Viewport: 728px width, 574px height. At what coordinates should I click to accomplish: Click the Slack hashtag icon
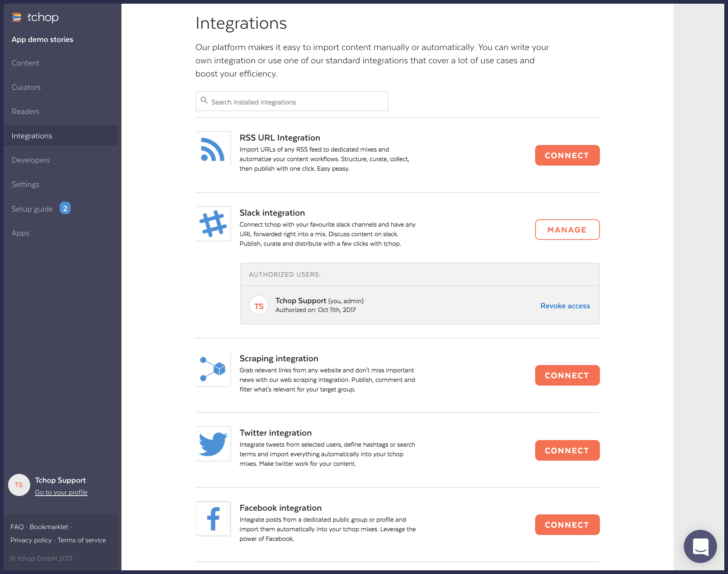point(213,224)
